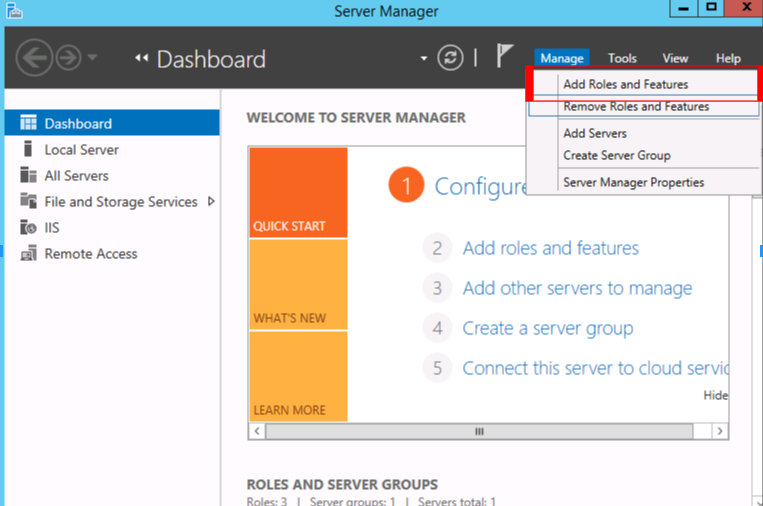Minimize the Server Manager window
This screenshot has height=506, width=763.
coord(684,8)
